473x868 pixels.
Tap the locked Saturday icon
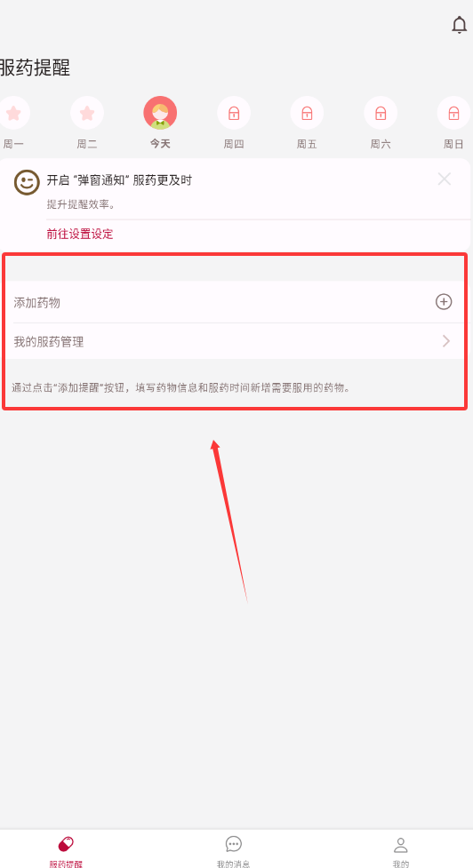point(381,113)
